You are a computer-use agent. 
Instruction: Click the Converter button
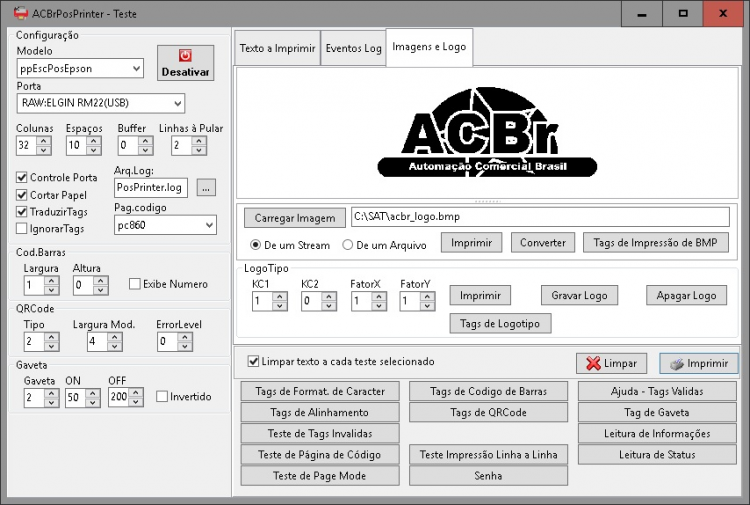543,242
